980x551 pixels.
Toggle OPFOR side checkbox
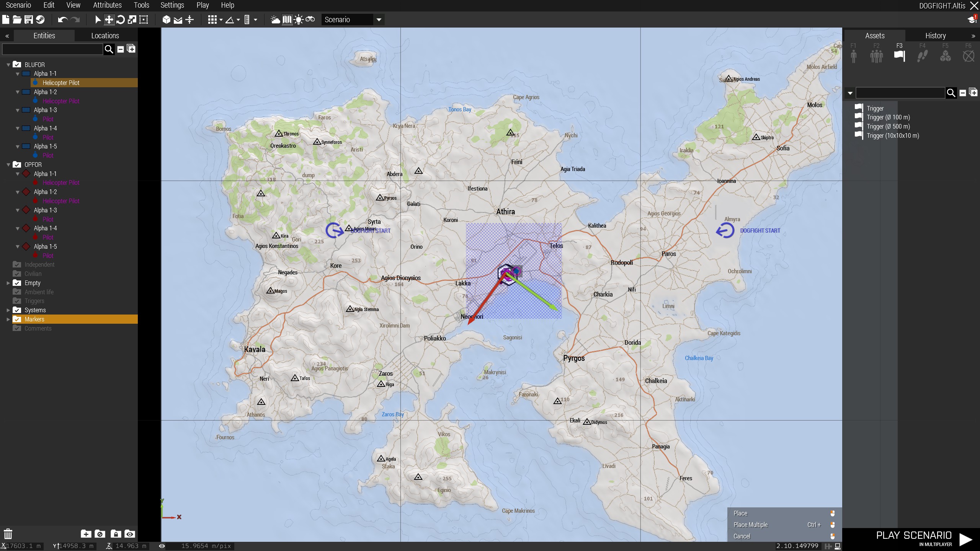click(17, 164)
